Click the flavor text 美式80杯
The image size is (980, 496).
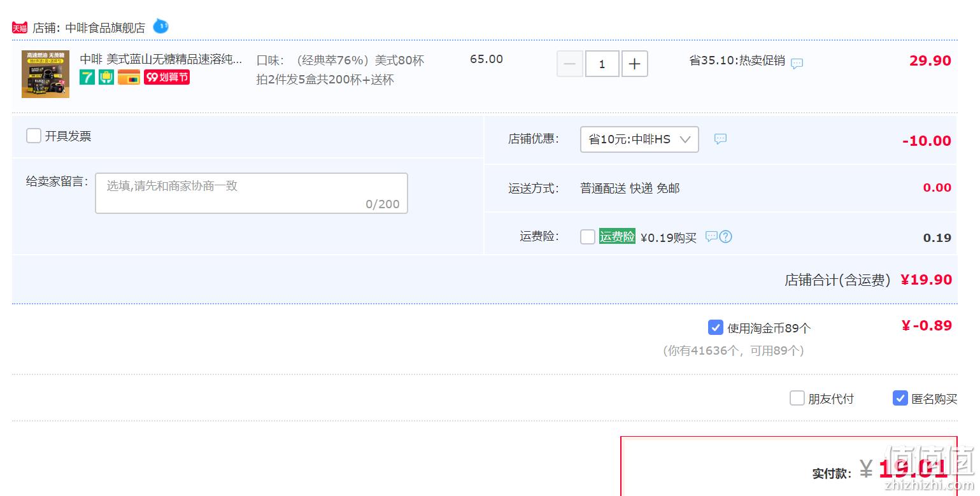399,60
